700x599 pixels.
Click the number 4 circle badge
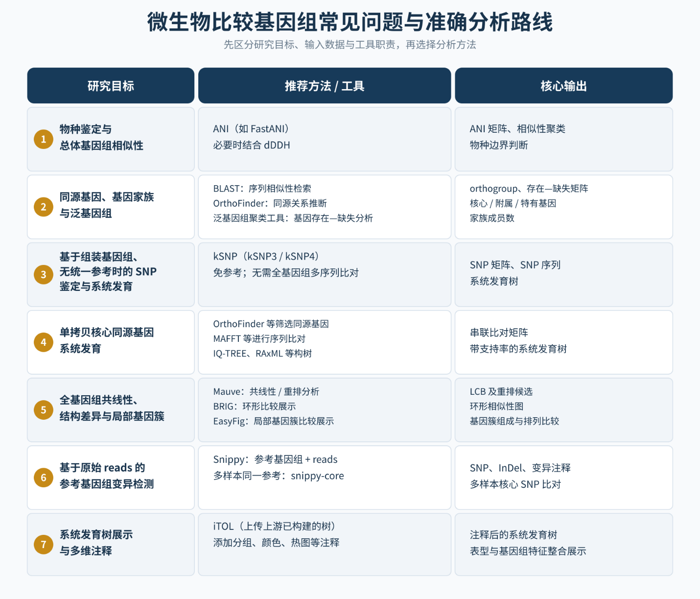point(44,342)
